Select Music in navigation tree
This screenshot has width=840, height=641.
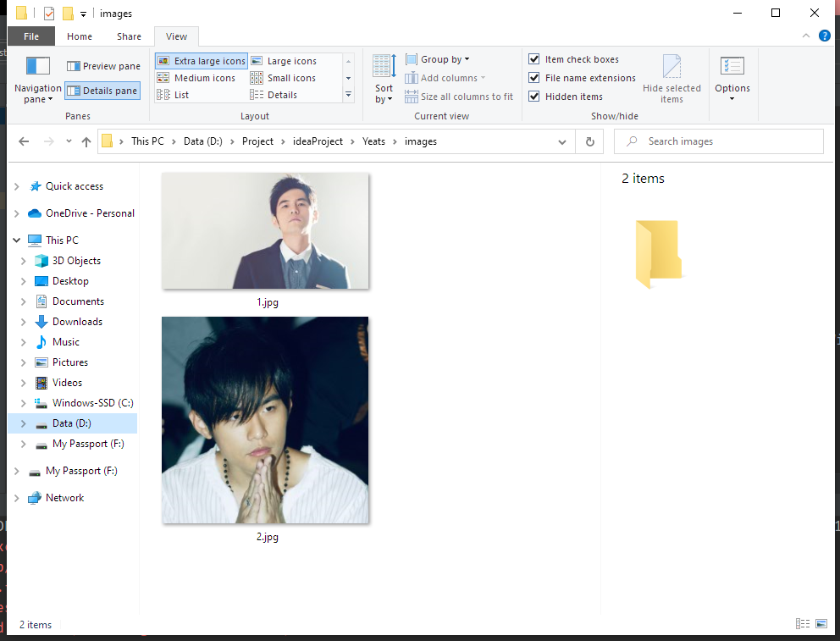click(65, 342)
